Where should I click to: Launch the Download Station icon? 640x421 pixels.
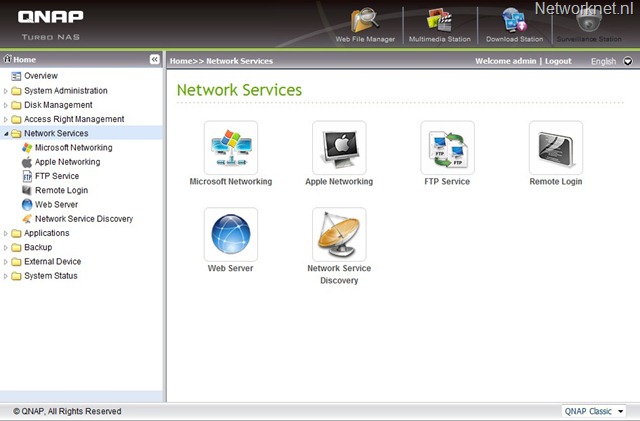point(514,20)
